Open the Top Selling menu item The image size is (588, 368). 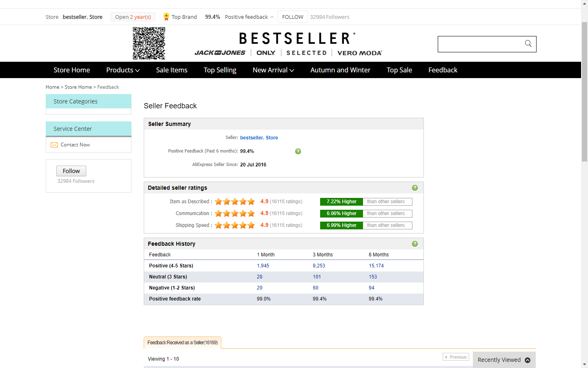click(x=220, y=70)
